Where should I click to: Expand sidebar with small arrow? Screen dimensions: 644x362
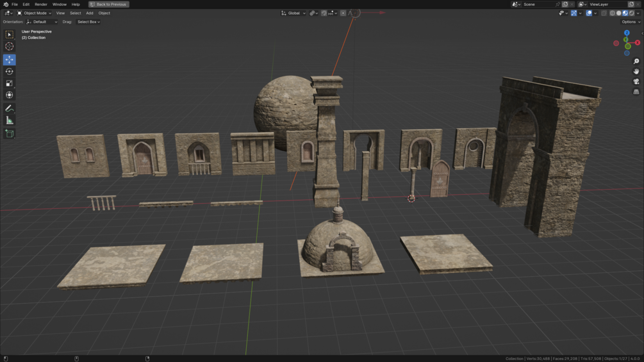642,33
